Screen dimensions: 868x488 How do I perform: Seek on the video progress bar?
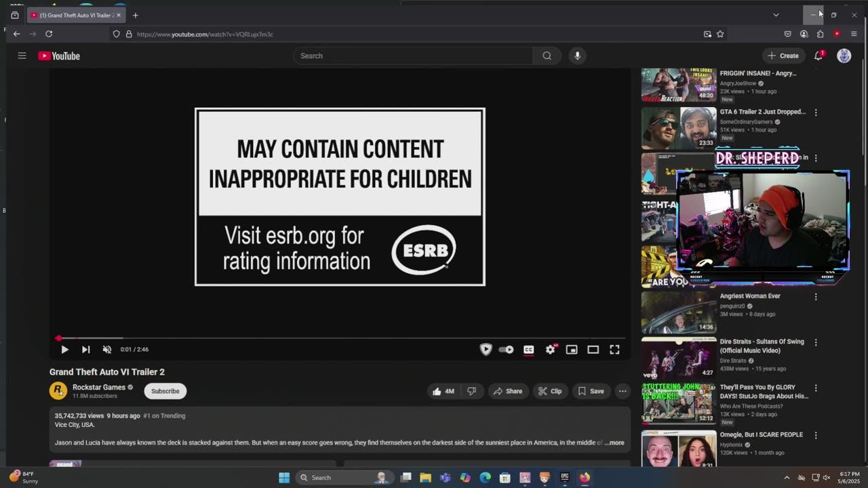[341, 338]
